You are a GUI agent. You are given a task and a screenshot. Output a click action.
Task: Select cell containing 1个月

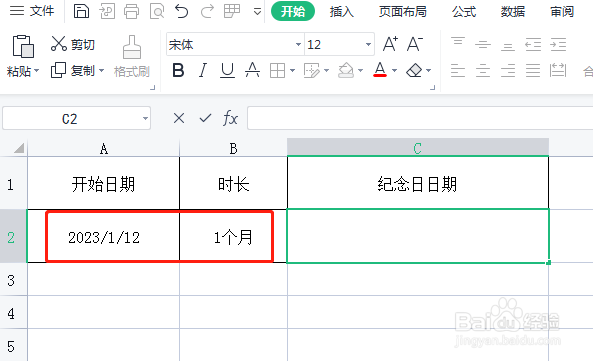pyautogui.click(x=233, y=236)
